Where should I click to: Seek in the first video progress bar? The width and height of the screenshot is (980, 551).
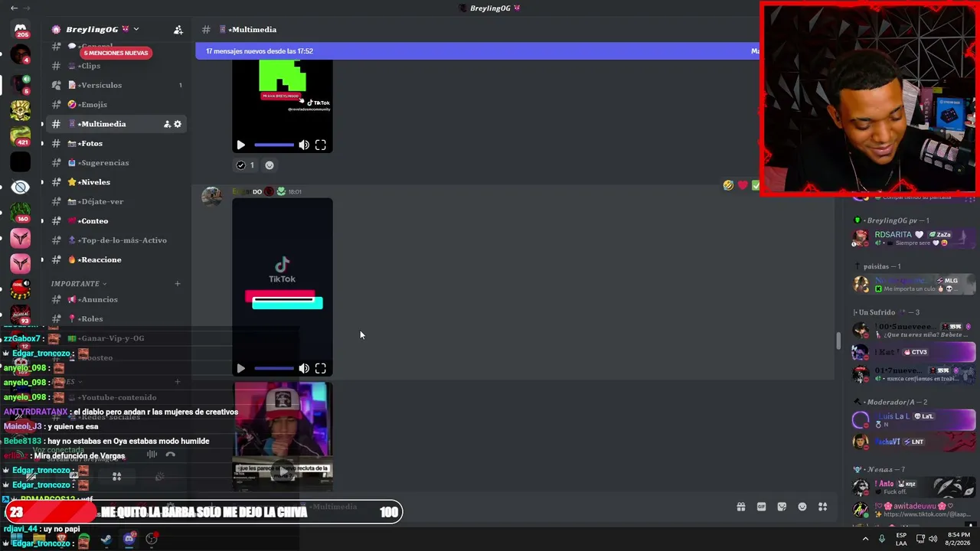pos(274,145)
